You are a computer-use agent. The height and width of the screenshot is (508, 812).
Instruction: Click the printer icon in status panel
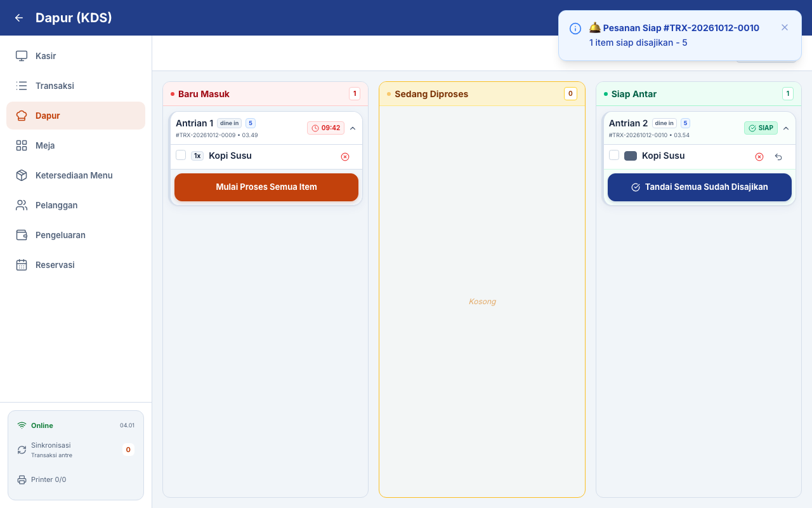[22, 479]
